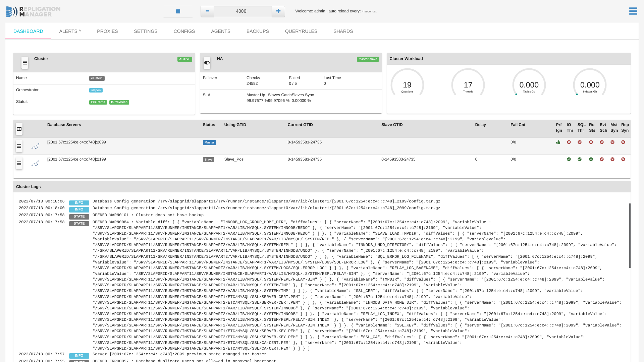Screen dimensions: 644x362
Task: Open the AGENTS tab
Action: pyautogui.click(x=221, y=31)
